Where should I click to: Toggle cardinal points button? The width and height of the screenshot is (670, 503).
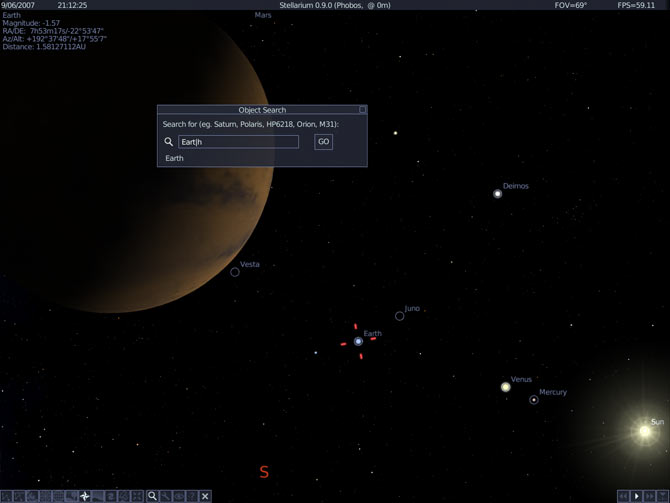pyautogui.click(x=85, y=496)
